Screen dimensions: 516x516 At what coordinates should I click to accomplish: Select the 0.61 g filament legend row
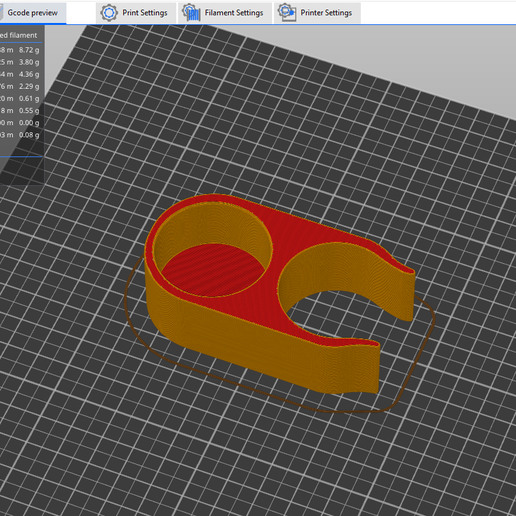pyautogui.click(x=21, y=98)
